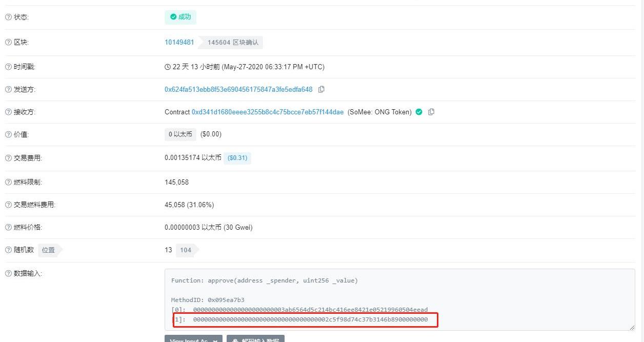Click the help icon next to 区块
The height and width of the screenshot is (342, 644).
[8, 42]
